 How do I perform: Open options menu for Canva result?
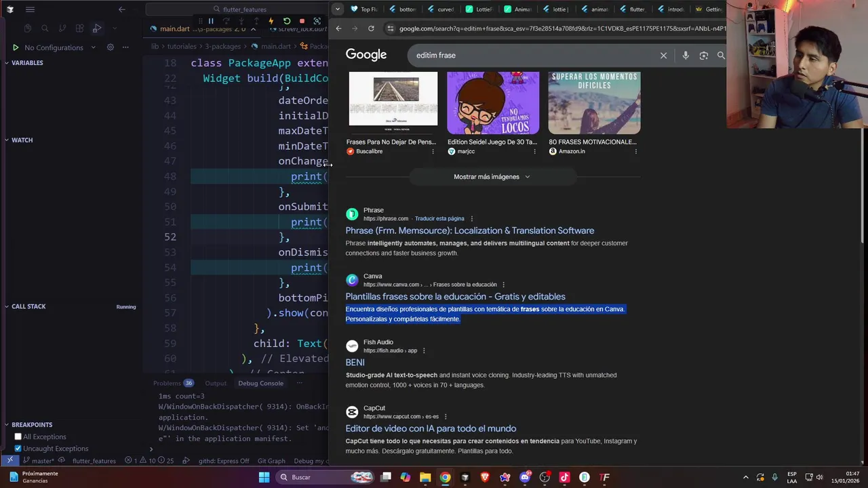coord(503,285)
